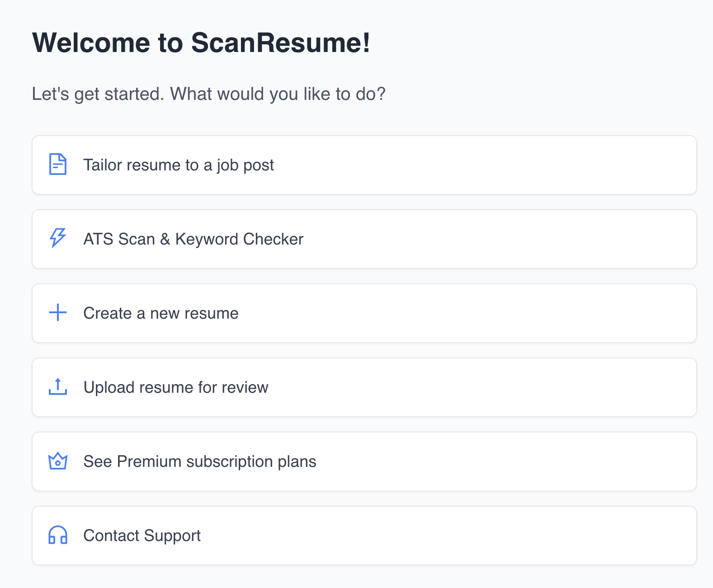The width and height of the screenshot is (713, 588).
Task: Click the crown Premium icon
Action: pyautogui.click(x=58, y=461)
